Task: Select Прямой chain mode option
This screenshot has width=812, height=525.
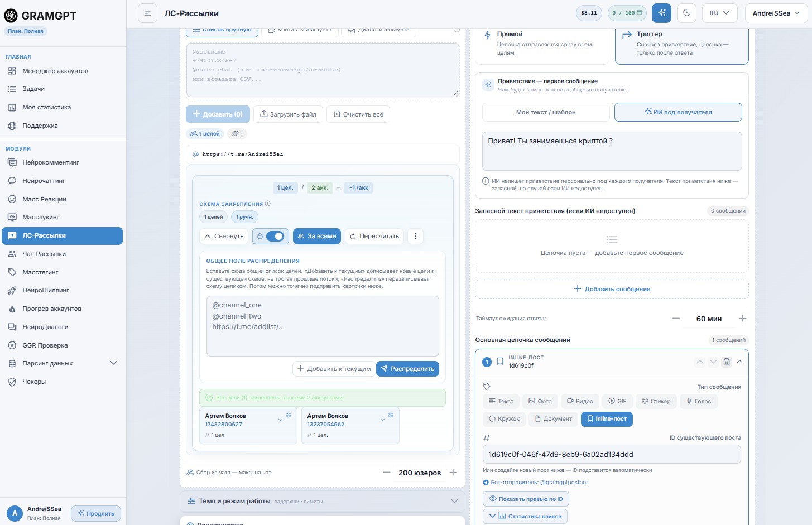Action: coord(542,43)
